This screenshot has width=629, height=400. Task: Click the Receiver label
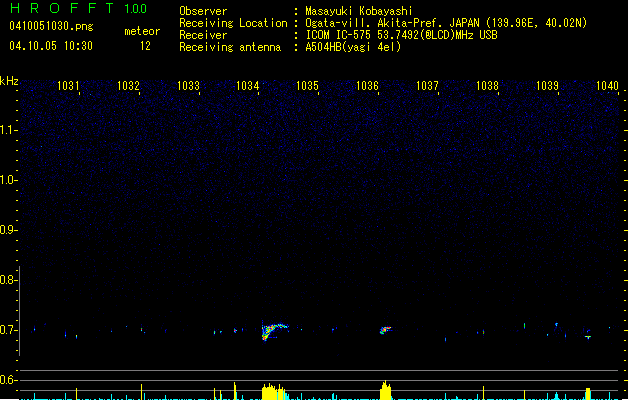pyautogui.click(x=203, y=35)
